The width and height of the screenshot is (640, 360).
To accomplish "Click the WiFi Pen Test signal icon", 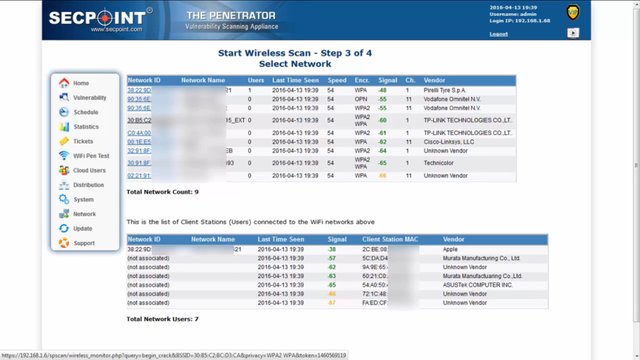I will pyautogui.click(x=64, y=156).
